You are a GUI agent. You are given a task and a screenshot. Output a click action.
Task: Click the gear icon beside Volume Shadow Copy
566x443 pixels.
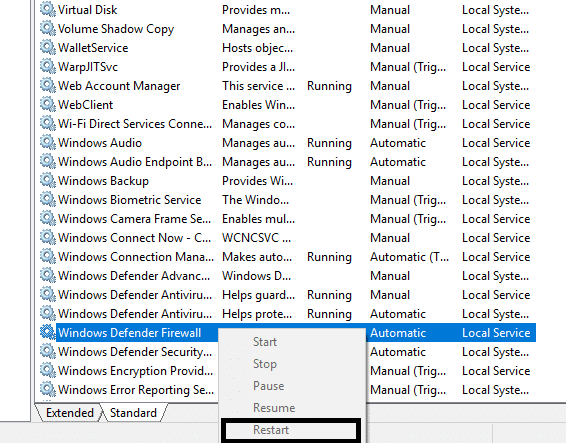coord(47,29)
